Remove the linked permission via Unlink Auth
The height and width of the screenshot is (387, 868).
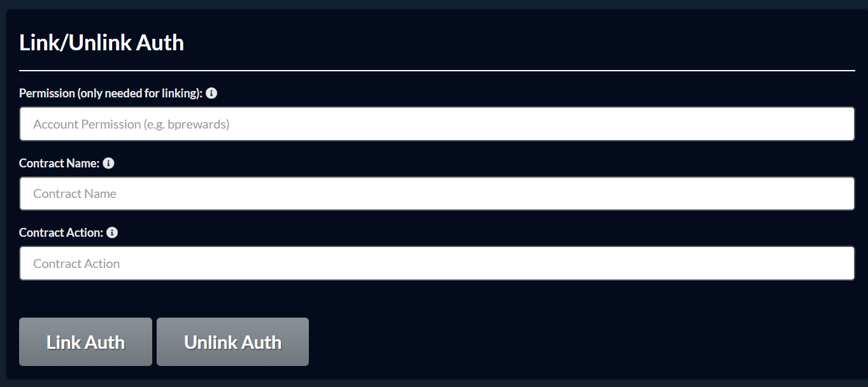coord(232,342)
